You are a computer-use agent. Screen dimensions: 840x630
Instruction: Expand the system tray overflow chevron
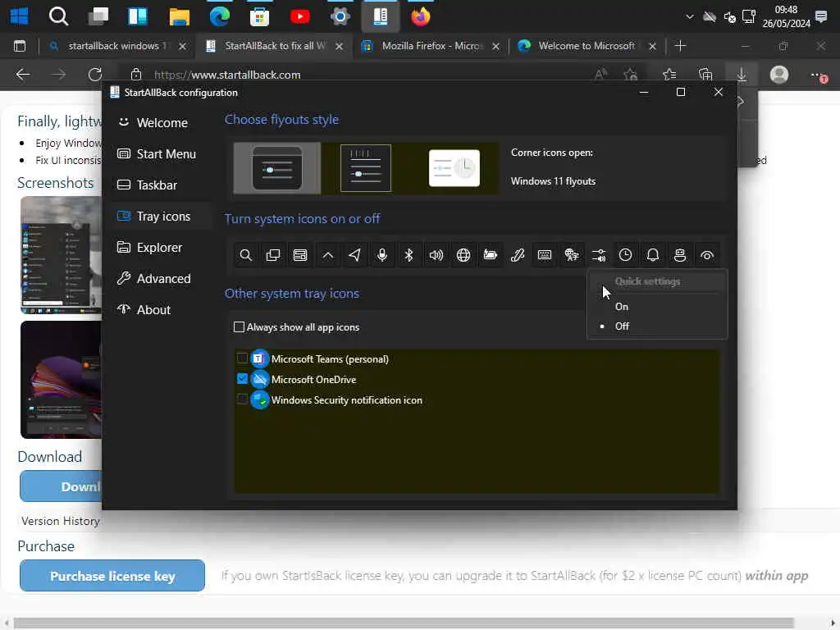[x=689, y=16]
